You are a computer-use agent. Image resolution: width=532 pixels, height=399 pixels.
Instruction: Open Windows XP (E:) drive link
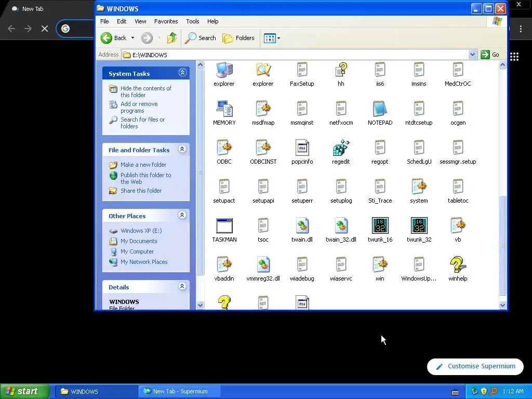click(x=141, y=231)
